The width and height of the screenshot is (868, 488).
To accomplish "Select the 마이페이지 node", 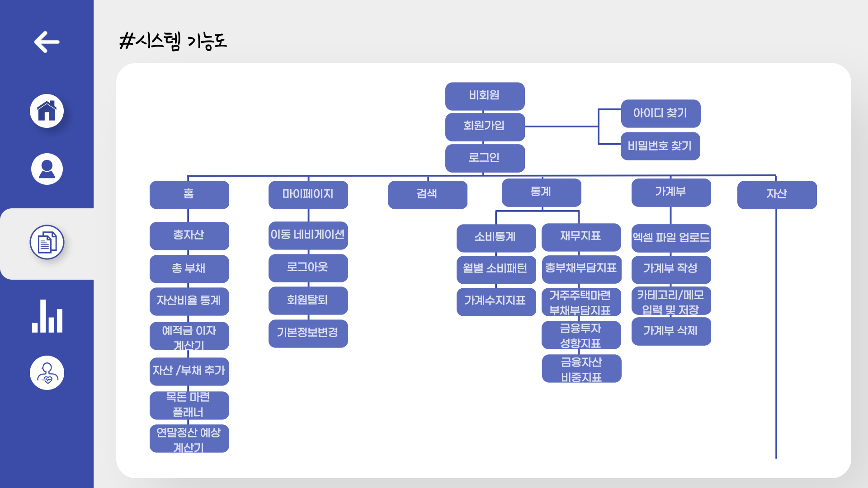I will [308, 194].
